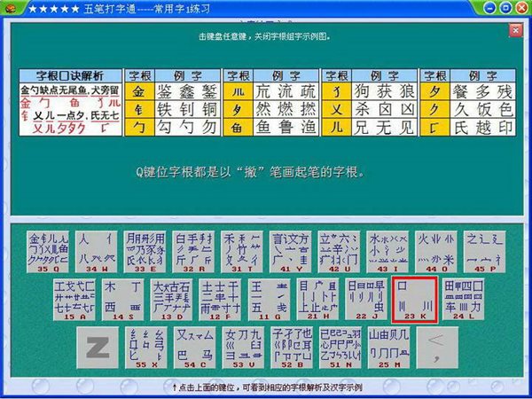Click the 35 Q radical key
Screen dimensions: 532x399
pos(48,252)
